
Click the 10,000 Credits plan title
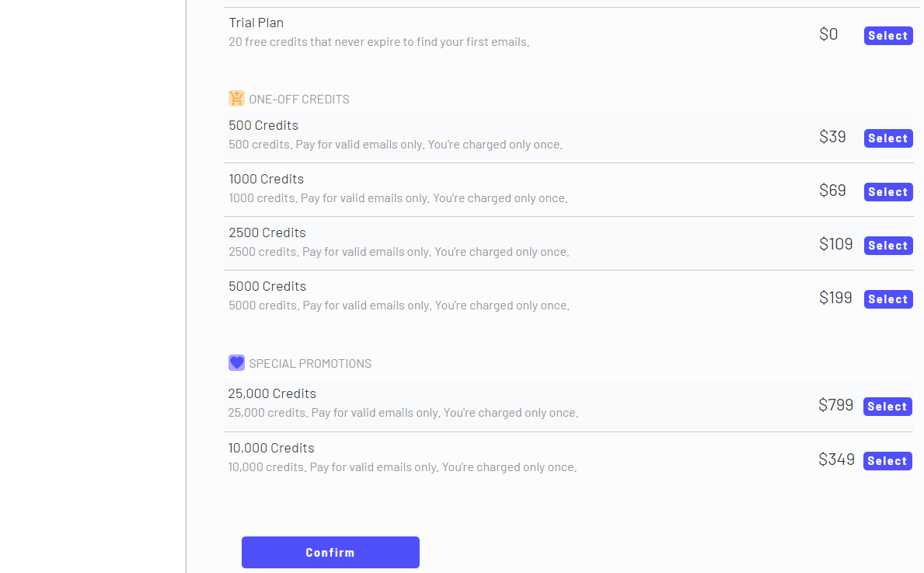[x=271, y=448]
